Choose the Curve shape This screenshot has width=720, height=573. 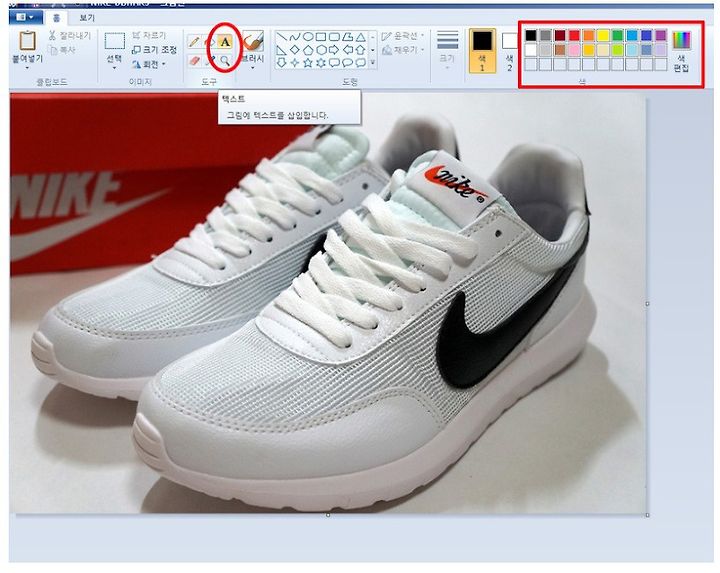[x=295, y=37]
